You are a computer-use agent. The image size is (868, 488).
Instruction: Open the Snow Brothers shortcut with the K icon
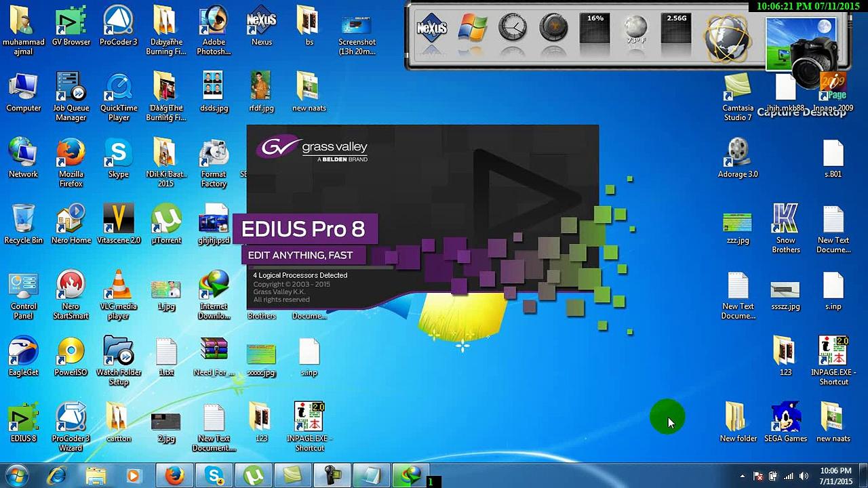click(x=785, y=230)
